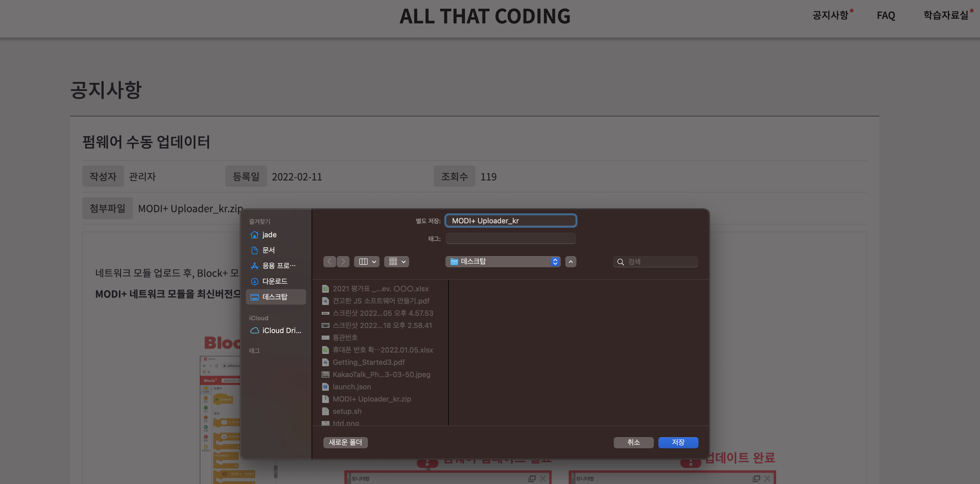Click the back navigation arrow in save dialog
This screenshot has height=484, width=980.
pyautogui.click(x=329, y=261)
